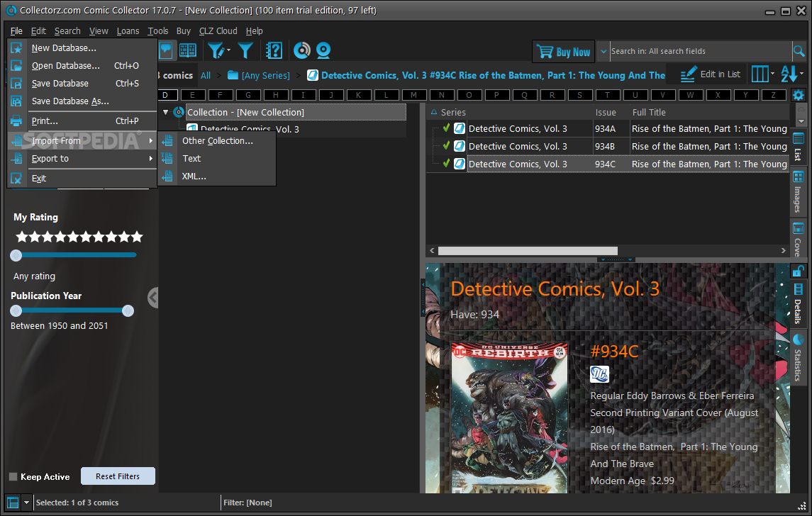812x516 pixels.
Task: Open the help notebook question-mark icon
Action: [x=274, y=50]
